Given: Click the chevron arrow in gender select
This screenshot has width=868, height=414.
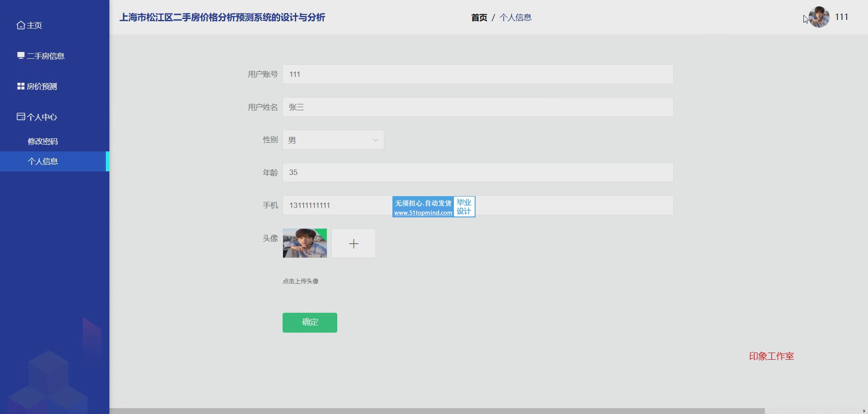Looking at the screenshot, I should pyautogui.click(x=375, y=140).
